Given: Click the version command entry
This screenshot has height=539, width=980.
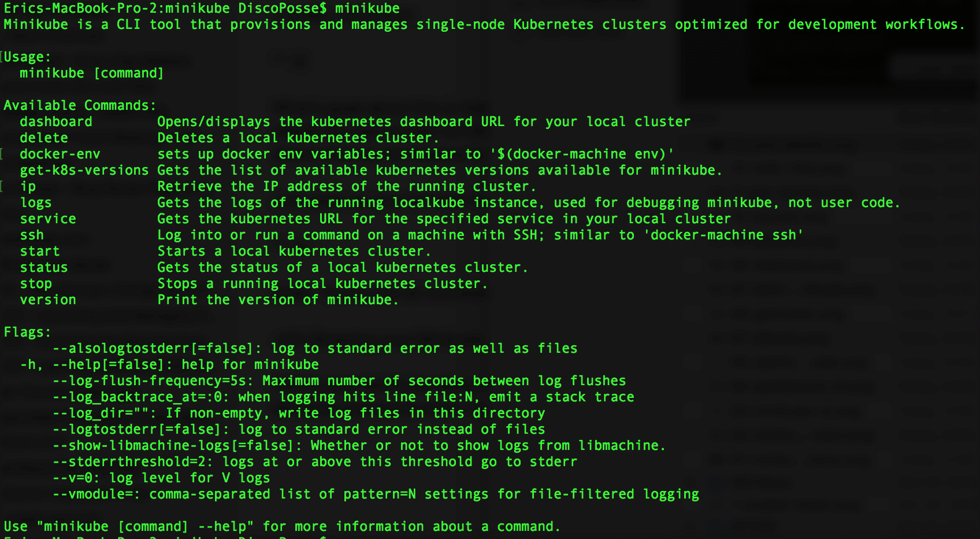Looking at the screenshot, I should pyautogui.click(x=48, y=300).
